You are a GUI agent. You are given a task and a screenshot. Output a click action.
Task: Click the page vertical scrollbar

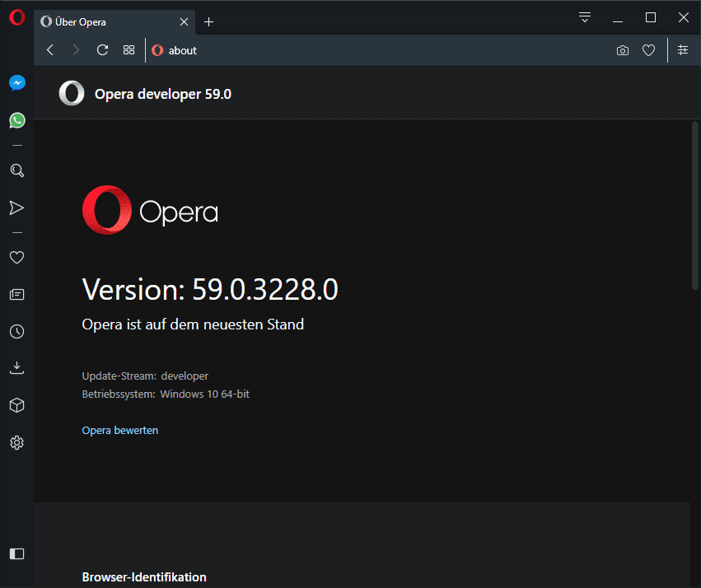click(695, 205)
